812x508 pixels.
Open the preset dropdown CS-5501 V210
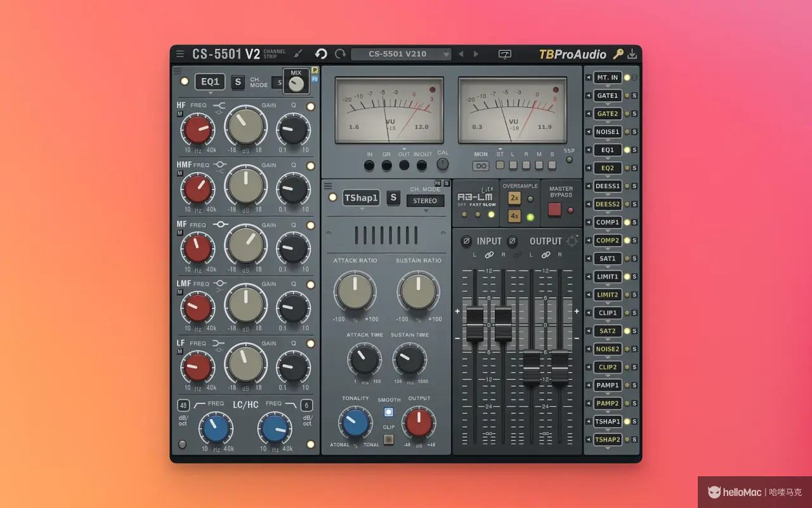coord(401,54)
